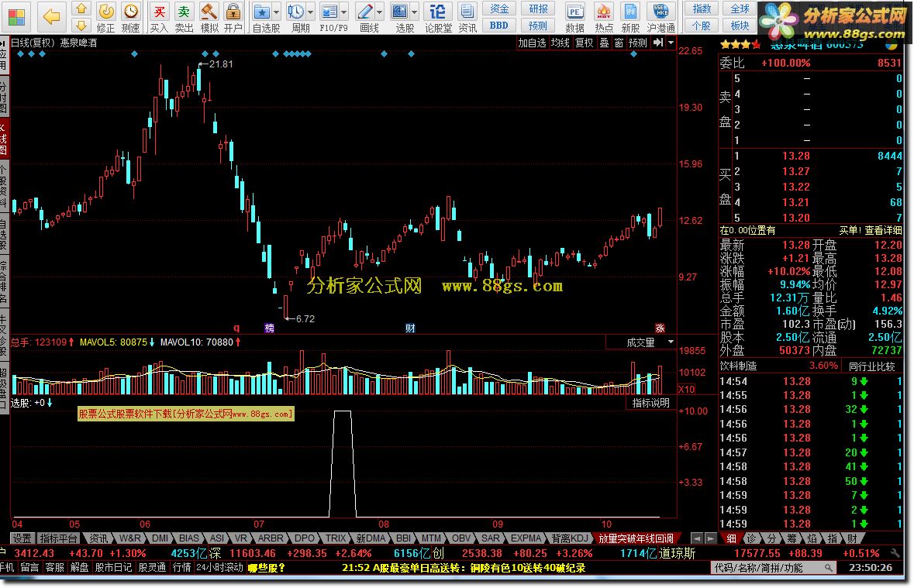Image resolution: width=914 pixels, height=588 pixels.
Task: Expand the 自选股 dropdown arrow
Action: (276, 12)
